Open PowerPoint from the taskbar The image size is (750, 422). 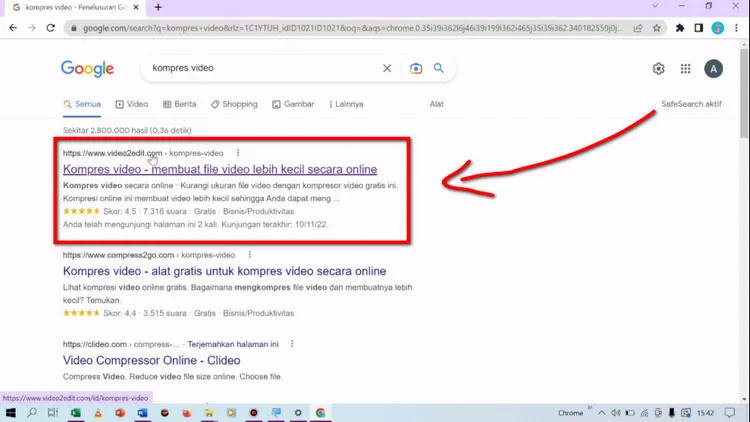120,413
